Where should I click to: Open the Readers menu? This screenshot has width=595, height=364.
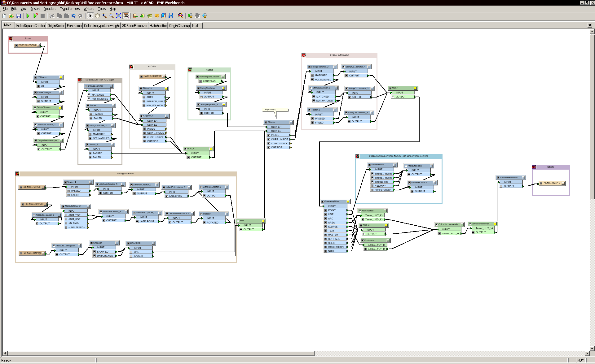point(50,9)
